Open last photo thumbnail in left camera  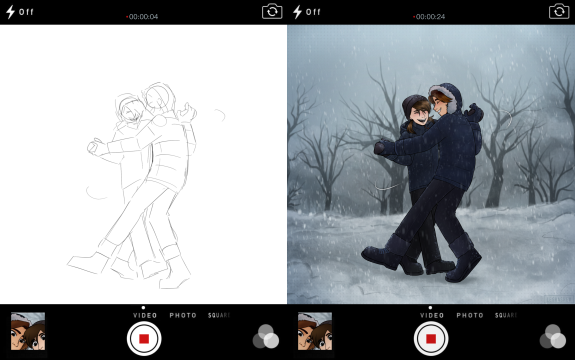pyautogui.click(x=28, y=331)
